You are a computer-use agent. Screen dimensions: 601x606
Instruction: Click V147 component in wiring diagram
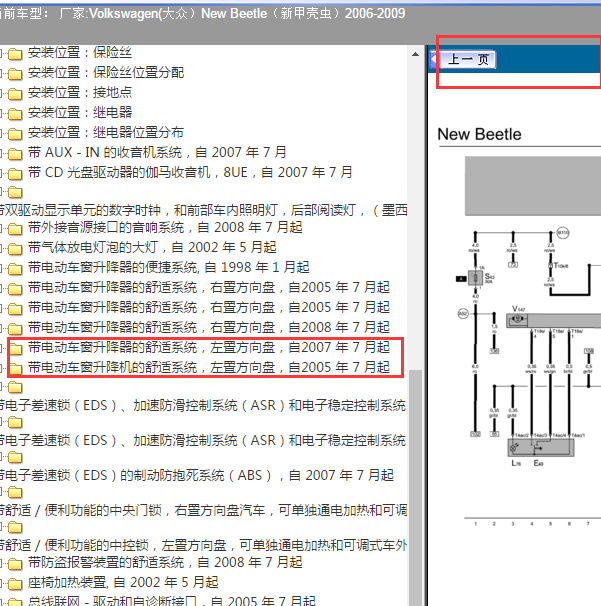pos(518,319)
